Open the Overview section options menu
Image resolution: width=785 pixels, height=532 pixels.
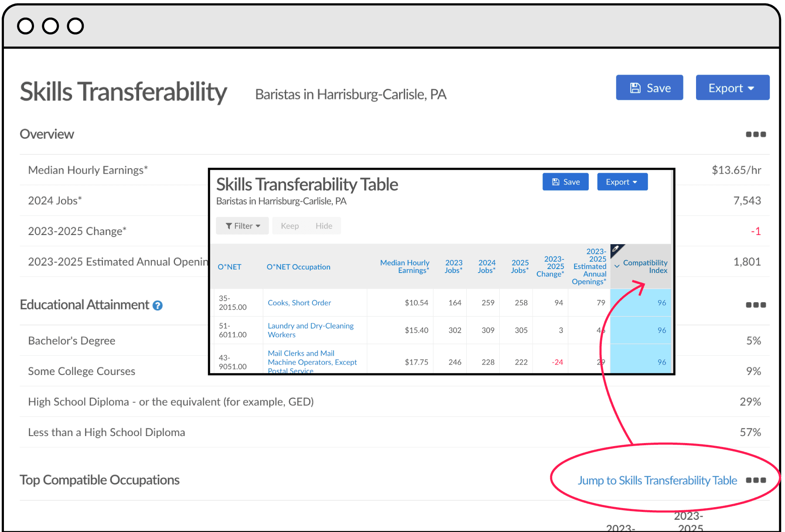coord(756,134)
